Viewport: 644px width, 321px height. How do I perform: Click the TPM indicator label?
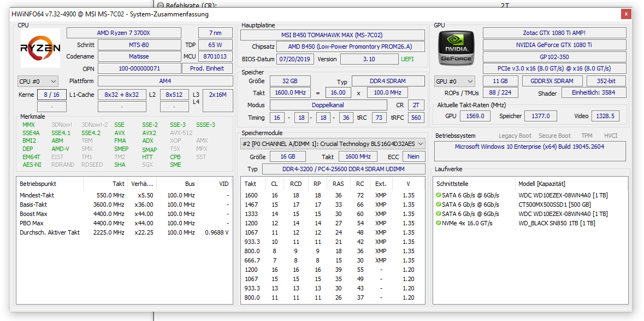587,136
